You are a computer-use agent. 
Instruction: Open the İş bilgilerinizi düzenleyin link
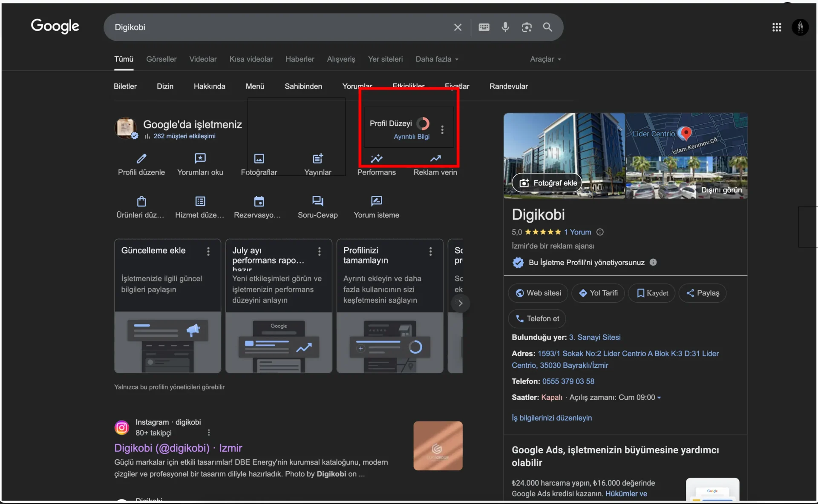(x=552, y=418)
